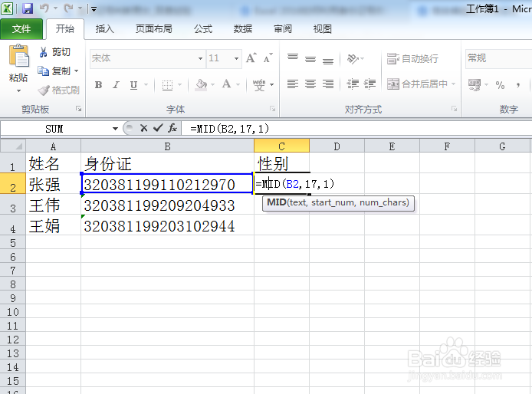This screenshot has height=394, width=532.
Task: Click the Format Painter brush icon
Action: pos(44,90)
